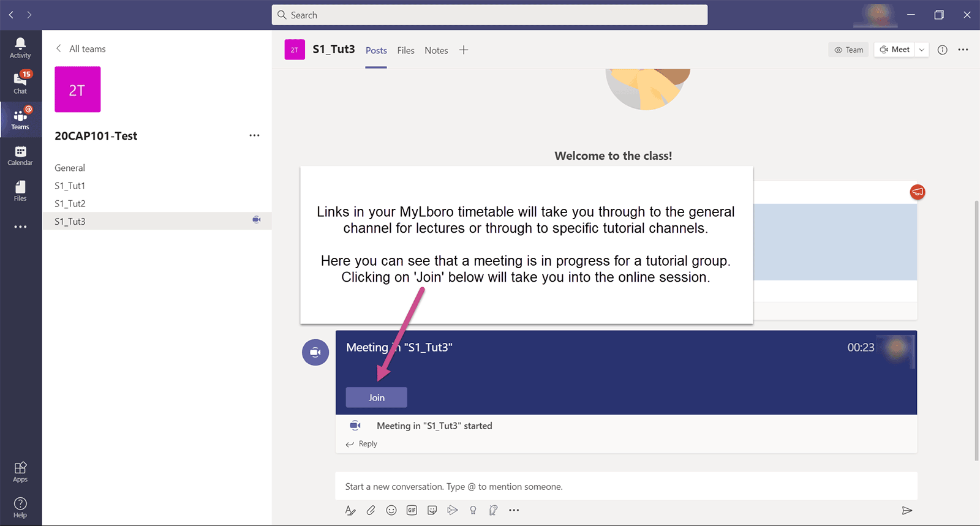Open the GIF picker
The height and width of the screenshot is (526, 980).
pyautogui.click(x=412, y=510)
